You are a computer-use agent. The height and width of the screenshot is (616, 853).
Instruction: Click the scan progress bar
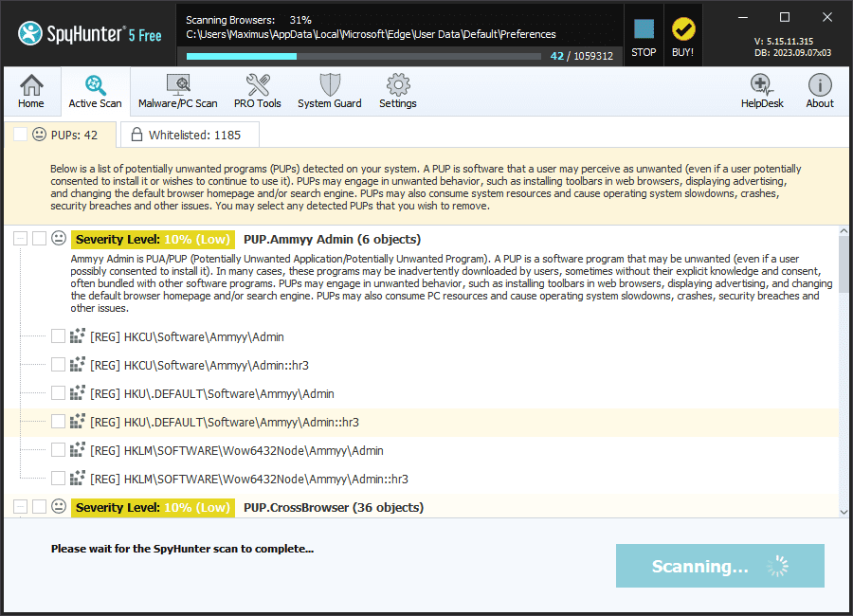363,56
